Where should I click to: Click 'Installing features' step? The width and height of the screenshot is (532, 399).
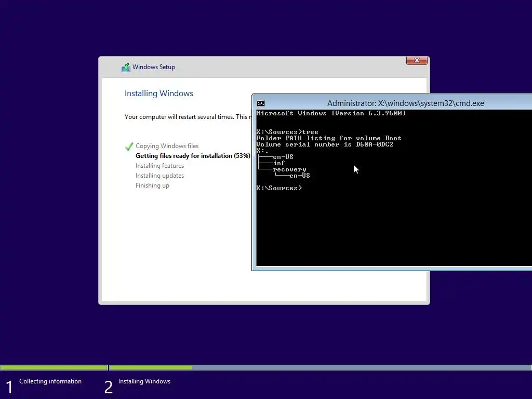click(x=159, y=166)
